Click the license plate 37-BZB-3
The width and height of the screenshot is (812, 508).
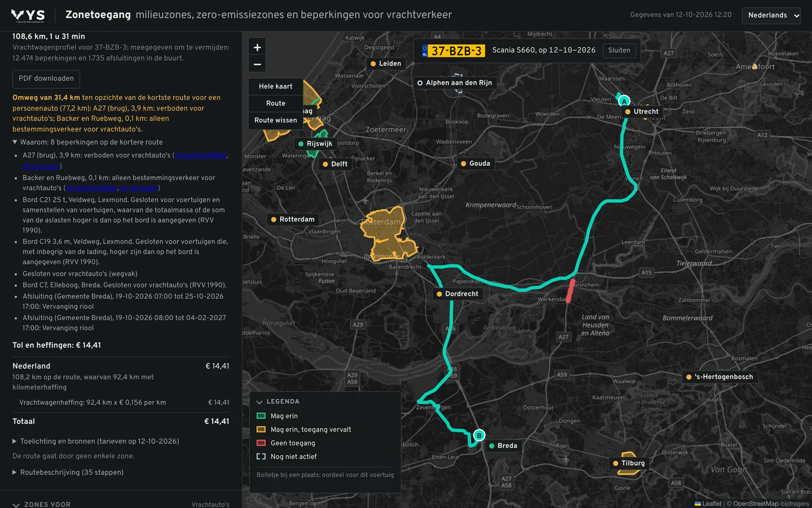[453, 51]
